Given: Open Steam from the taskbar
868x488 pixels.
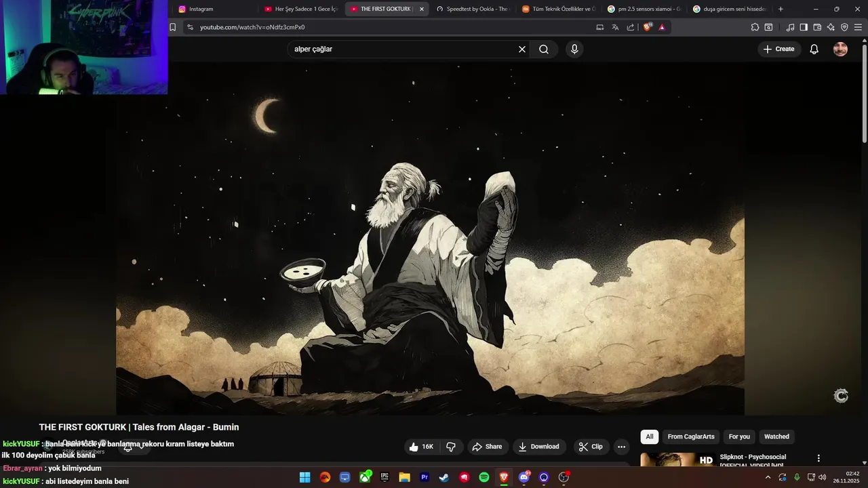Looking at the screenshot, I should coord(444,477).
